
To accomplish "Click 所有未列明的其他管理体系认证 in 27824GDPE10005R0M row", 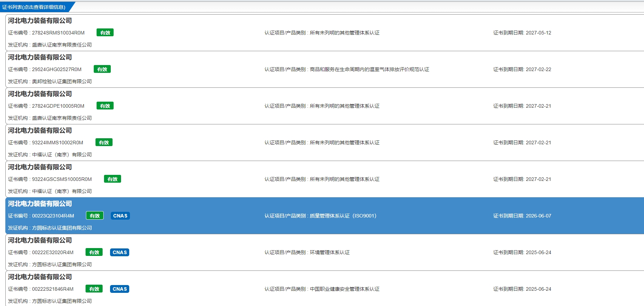I will click(345, 106).
